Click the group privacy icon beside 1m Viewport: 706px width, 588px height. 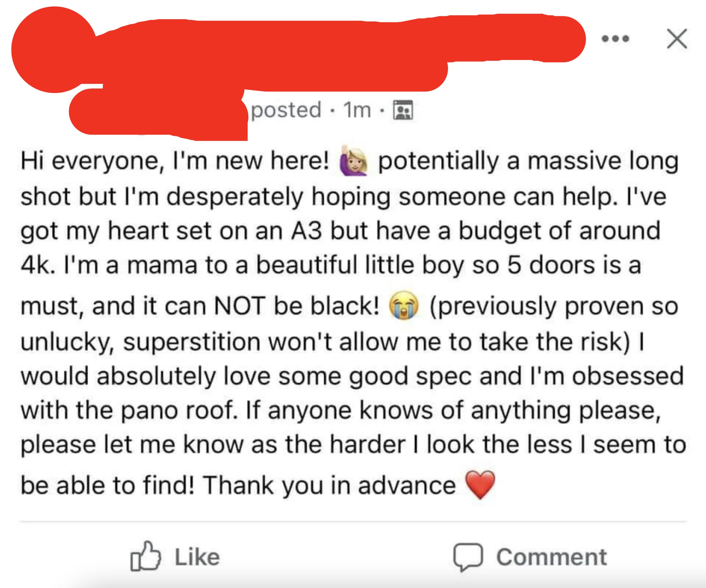(x=403, y=110)
